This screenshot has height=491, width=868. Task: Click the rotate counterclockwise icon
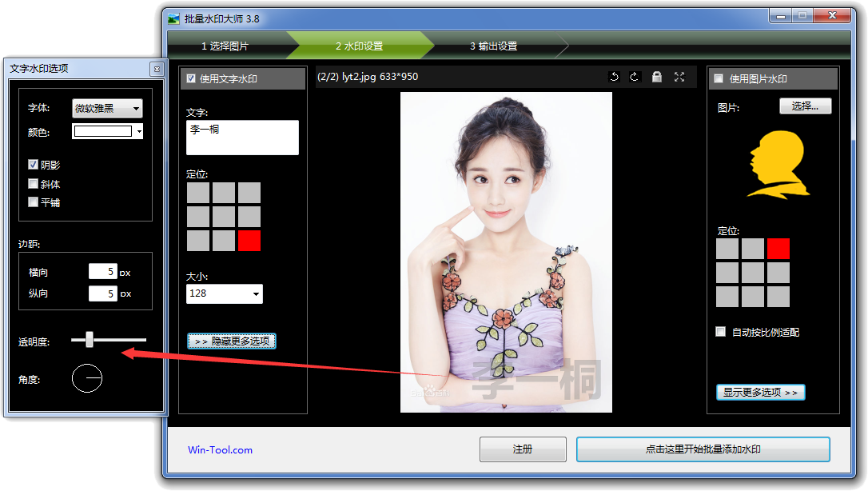tap(614, 77)
